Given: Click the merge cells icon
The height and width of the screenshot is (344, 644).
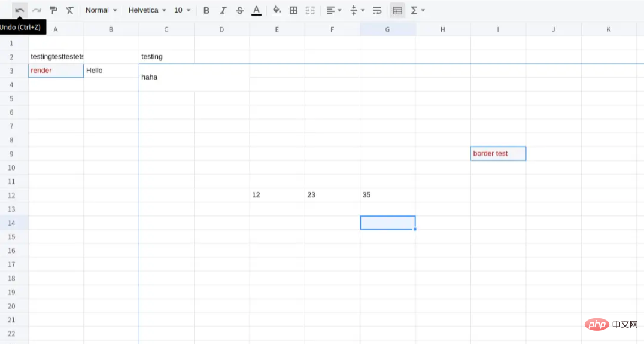Looking at the screenshot, I should coord(310,10).
